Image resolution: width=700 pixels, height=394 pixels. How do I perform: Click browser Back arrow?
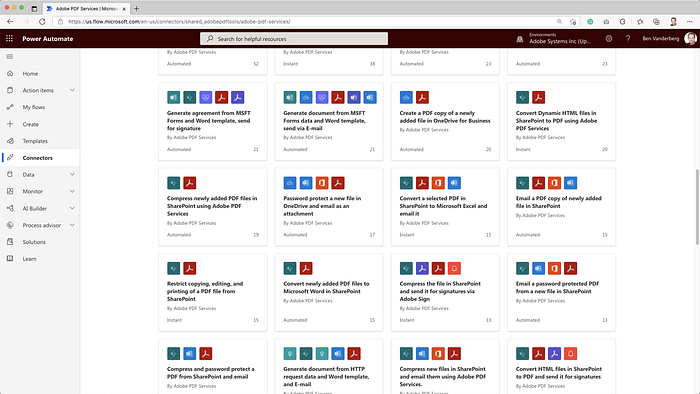[10, 21]
